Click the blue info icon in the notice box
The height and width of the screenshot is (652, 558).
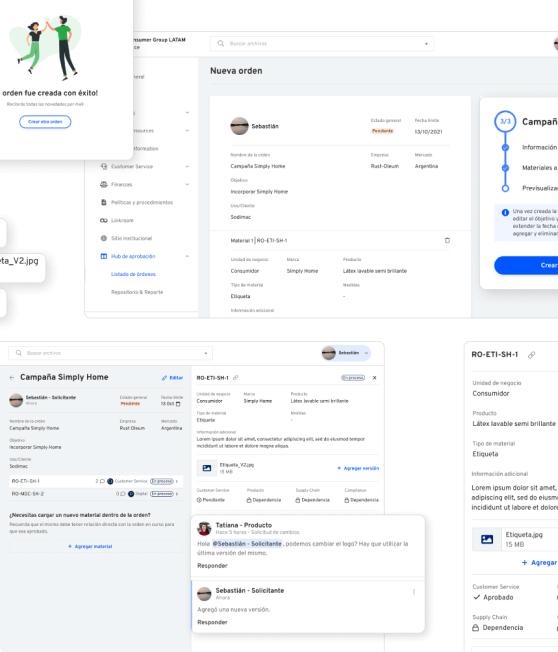pos(505,212)
